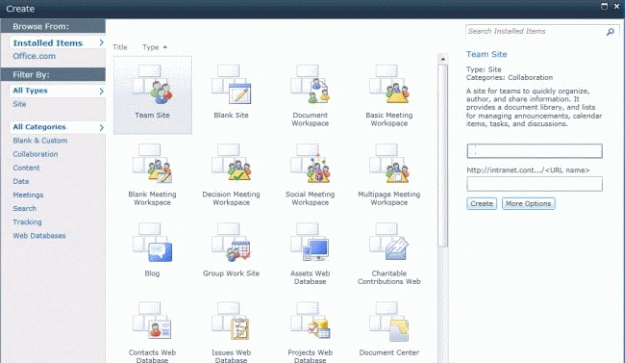Filter by Tracking category
This screenshot has width=625, height=363.
pos(27,222)
